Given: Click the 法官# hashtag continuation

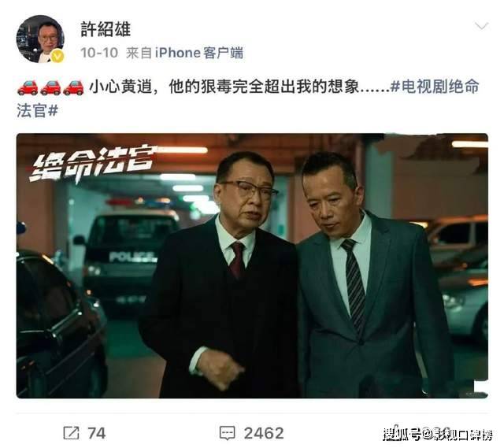Looking at the screenshot, I should click(x=37, y=111).
